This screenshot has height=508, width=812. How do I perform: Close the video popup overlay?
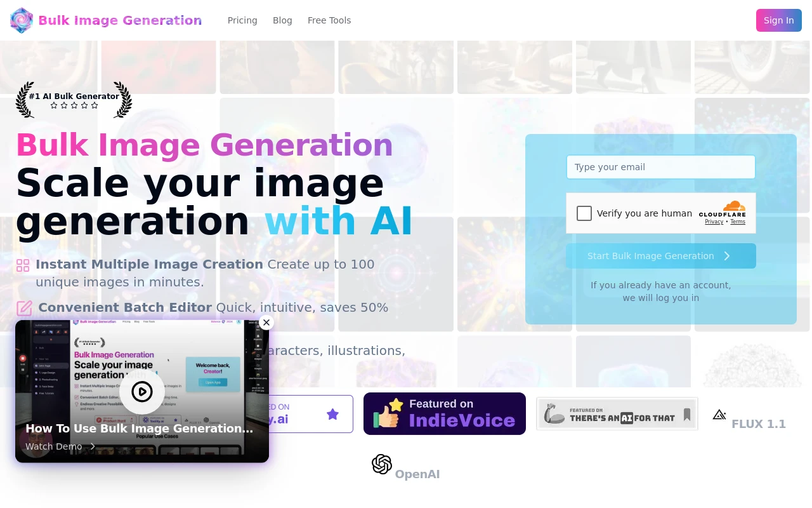266,323
